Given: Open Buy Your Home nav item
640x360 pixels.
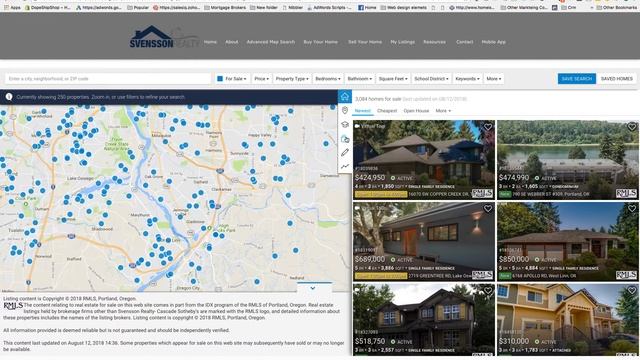Looking at the screenshot, I should pos(320,42).
